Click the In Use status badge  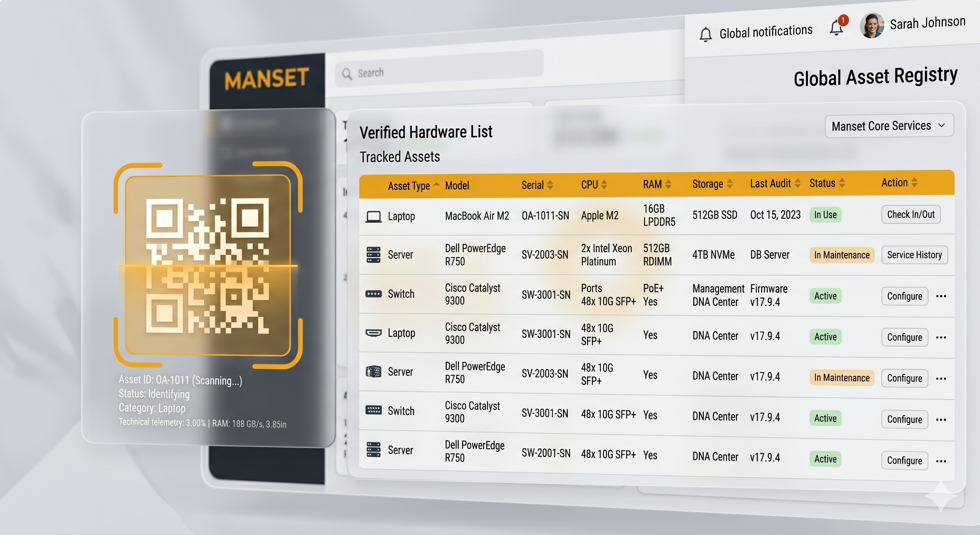point(825,215)
